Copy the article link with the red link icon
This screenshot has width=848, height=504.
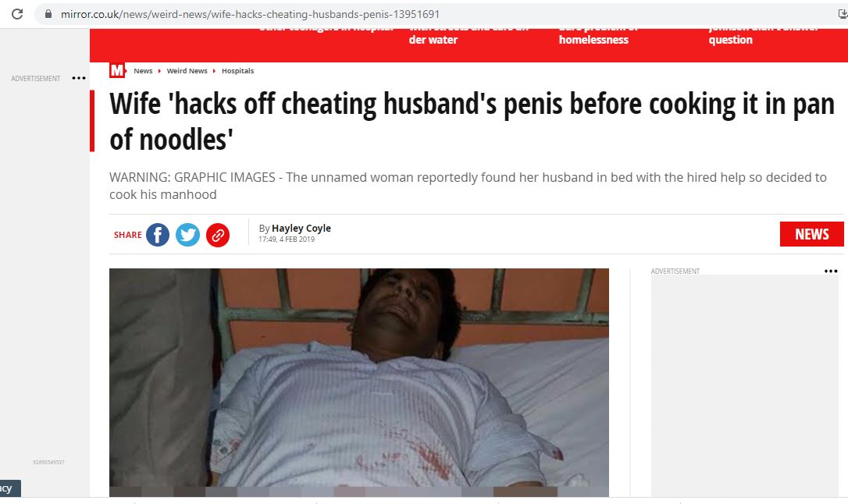(x=218, y=235)
